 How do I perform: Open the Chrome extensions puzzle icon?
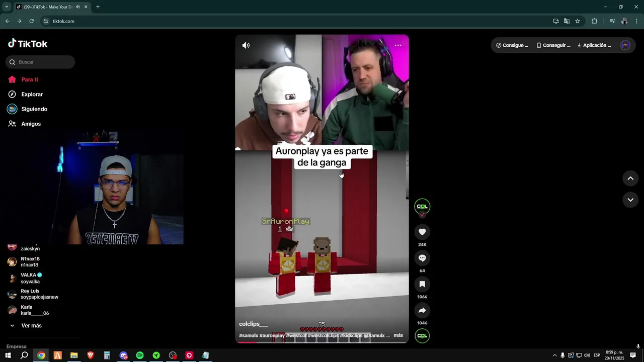(594, 21)
